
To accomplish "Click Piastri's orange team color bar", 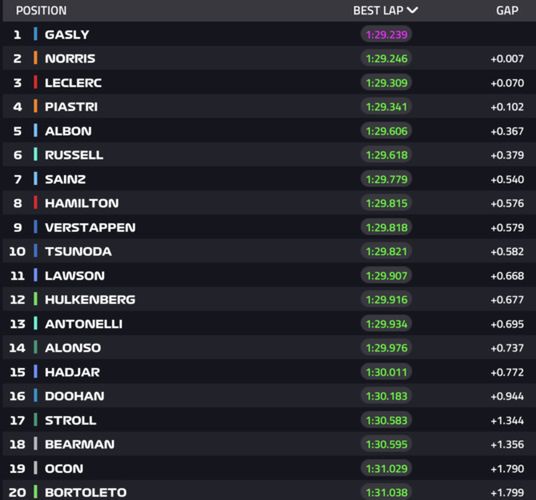I will click(35, 106).
